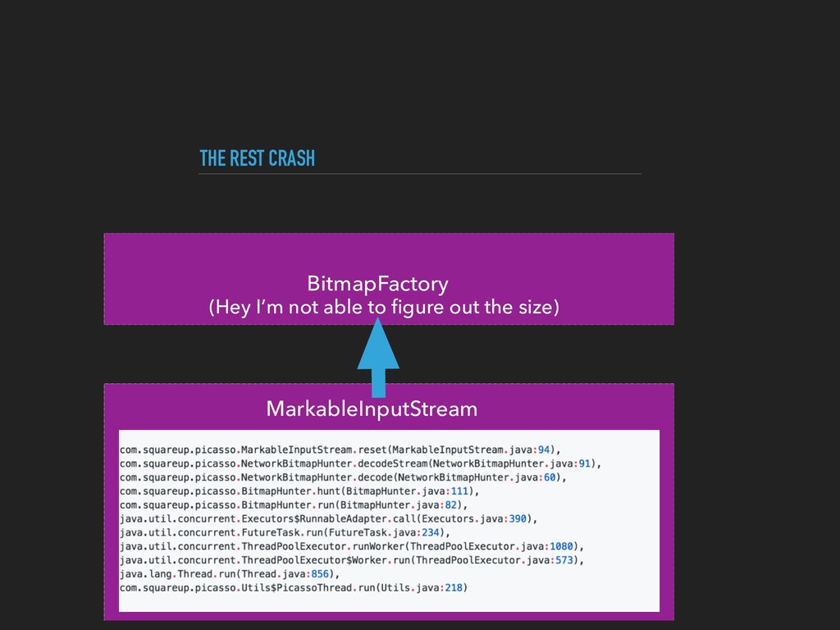
Task: Select the 'BitmapFactory' heading text
Action: [x=377, y=283]
